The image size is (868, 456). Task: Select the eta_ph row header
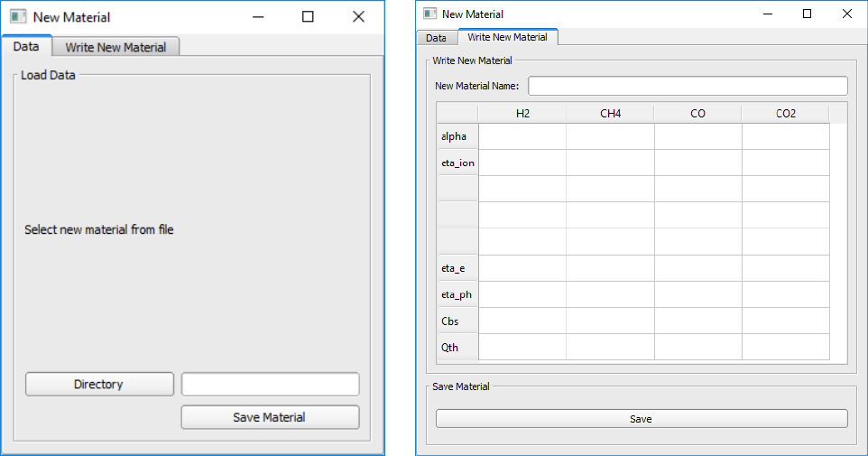click(x=457, y=294)
